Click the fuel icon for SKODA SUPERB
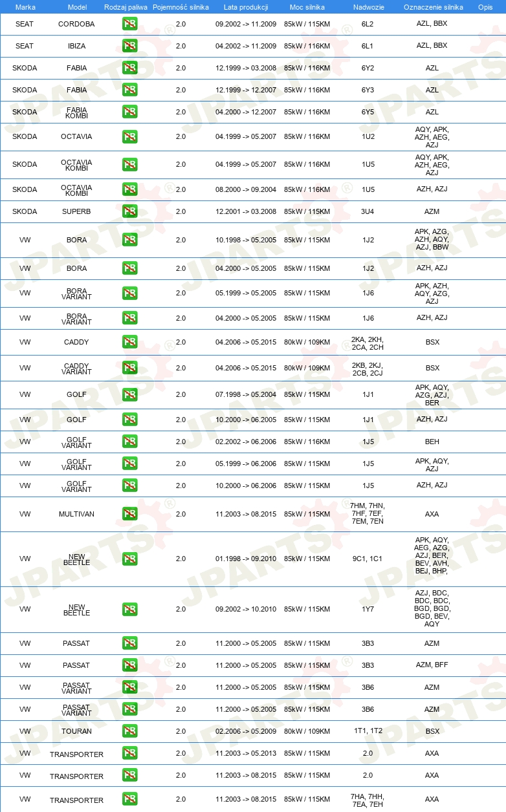506x812 pixels. (129, 211)
